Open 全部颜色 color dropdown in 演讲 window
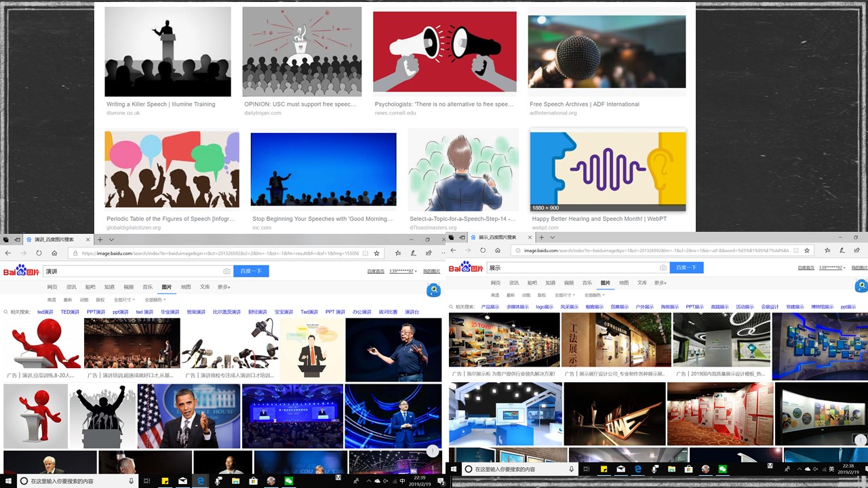 [x=155, y=299]
